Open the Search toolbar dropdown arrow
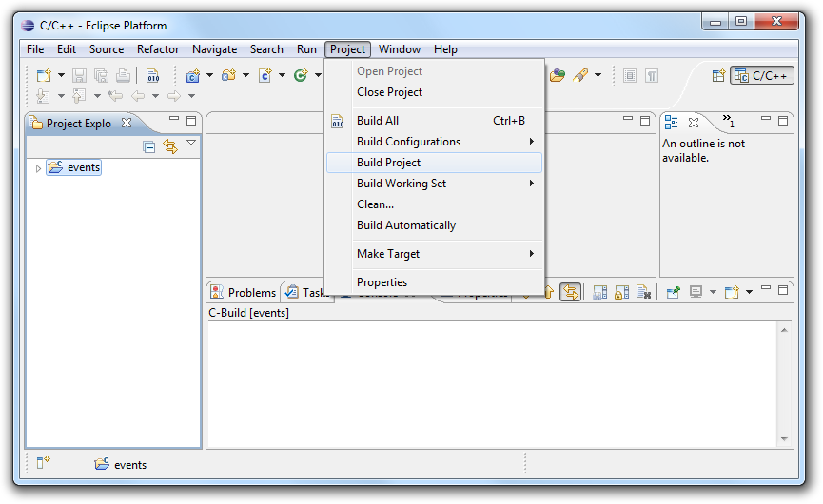This screenshot has width=823, height=504. [598, 75]
